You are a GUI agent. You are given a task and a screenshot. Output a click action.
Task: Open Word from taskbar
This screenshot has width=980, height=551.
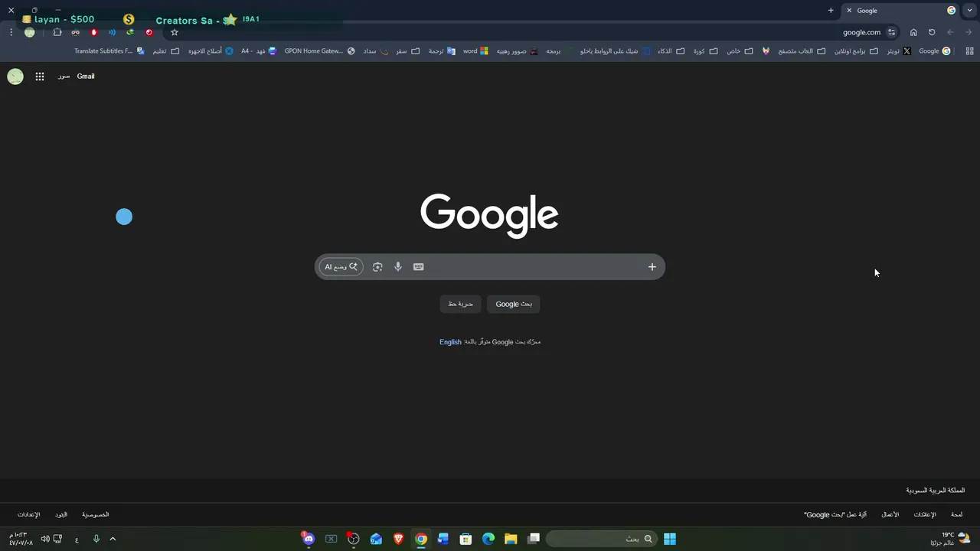(443, 539)
